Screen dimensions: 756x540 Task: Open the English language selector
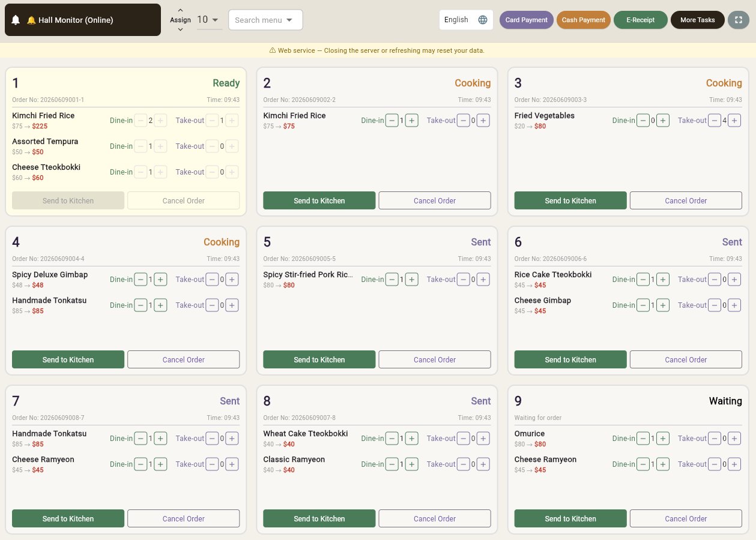click(x=466, y=20)
